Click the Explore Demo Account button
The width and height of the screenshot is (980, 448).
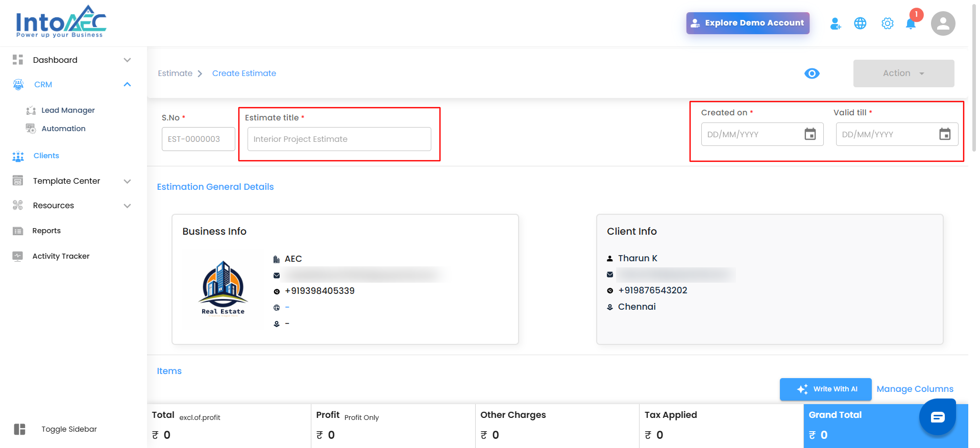(747, 23)
